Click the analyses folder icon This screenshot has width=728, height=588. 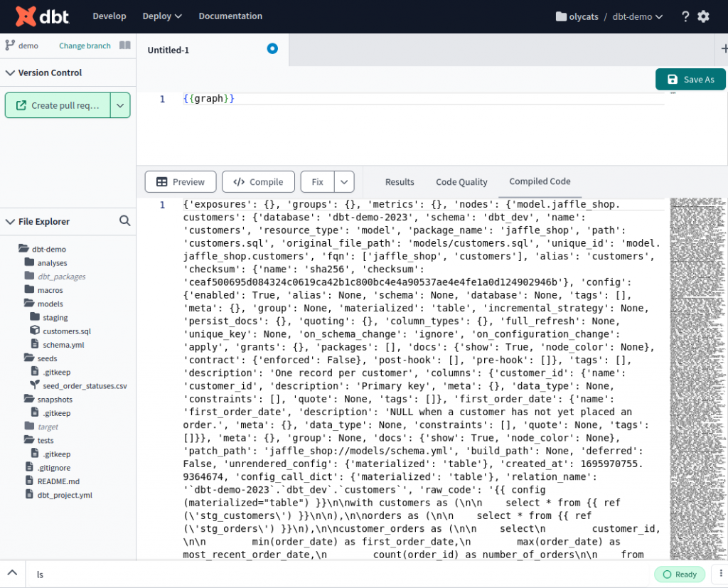(x=29, y=262)
